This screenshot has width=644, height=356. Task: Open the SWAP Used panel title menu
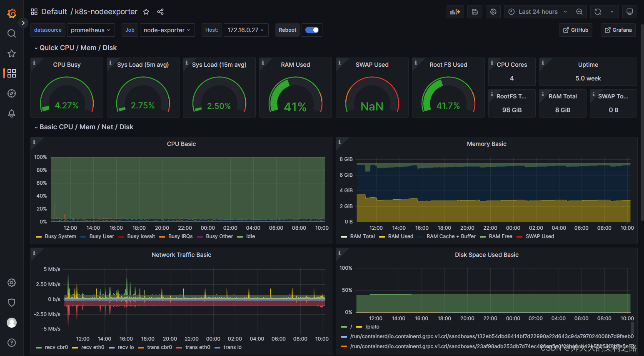point(372,65)
